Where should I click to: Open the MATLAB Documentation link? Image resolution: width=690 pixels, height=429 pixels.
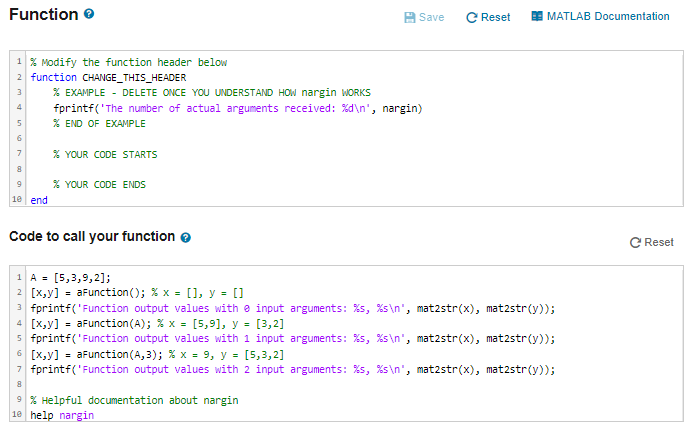click(600, 16)
